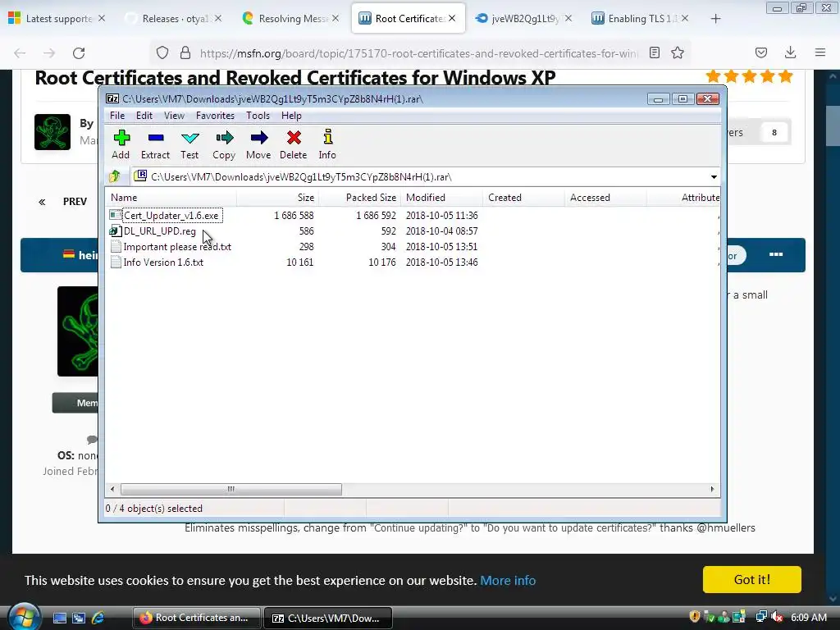The height and width of the screenshot is (630, 840).
Task: Click the Show desktop quick launch icon
Action: [59, 618]
